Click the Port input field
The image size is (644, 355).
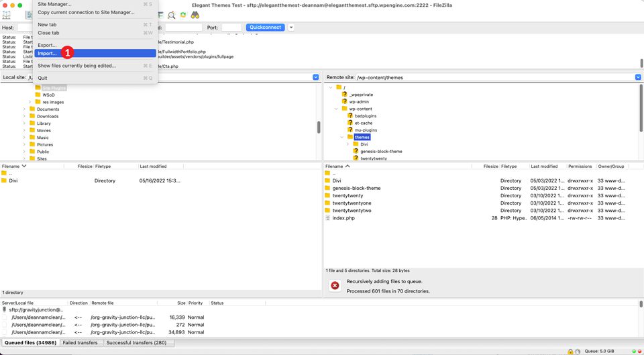click(231, 28)
